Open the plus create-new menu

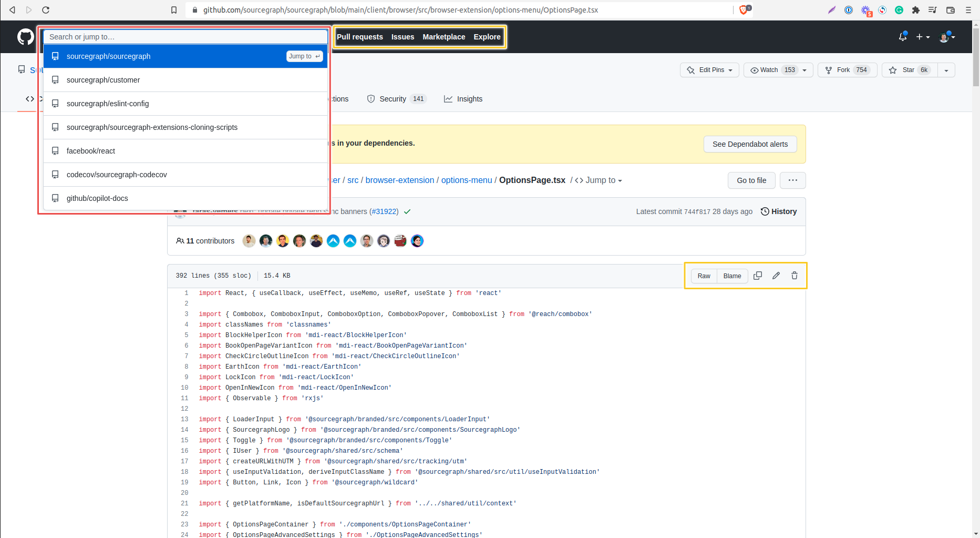(923, 37)
